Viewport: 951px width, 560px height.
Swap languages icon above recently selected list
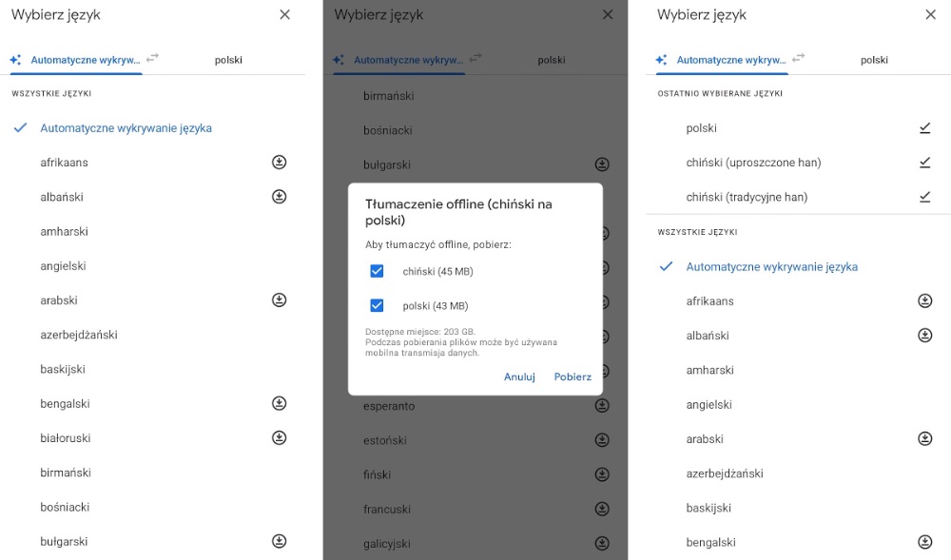click(x=799, y=58)
